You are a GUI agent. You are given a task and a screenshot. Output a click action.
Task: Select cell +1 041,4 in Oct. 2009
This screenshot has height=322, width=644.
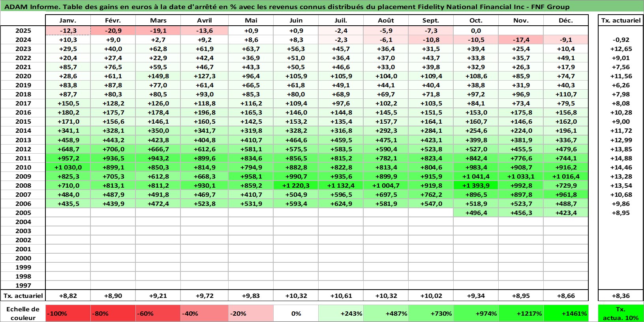click(x=476, y=176)
